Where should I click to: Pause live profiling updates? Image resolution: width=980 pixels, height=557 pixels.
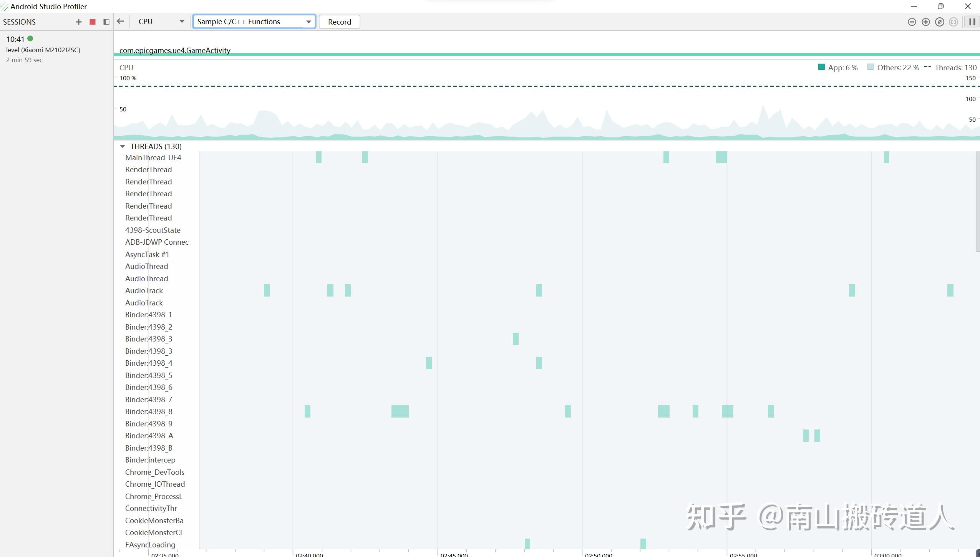coord(972,22)
